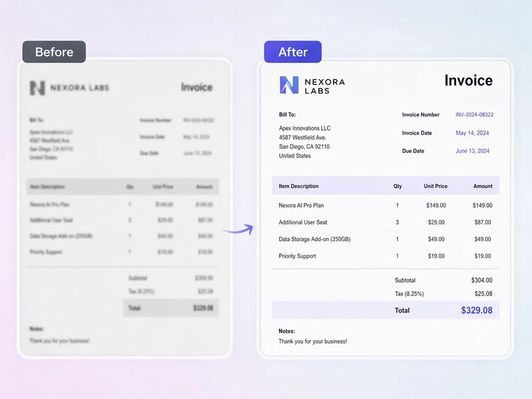The height and width of the screenshot is (399, 532).
Task: Select the After label tag
Action: click(293, 52)
